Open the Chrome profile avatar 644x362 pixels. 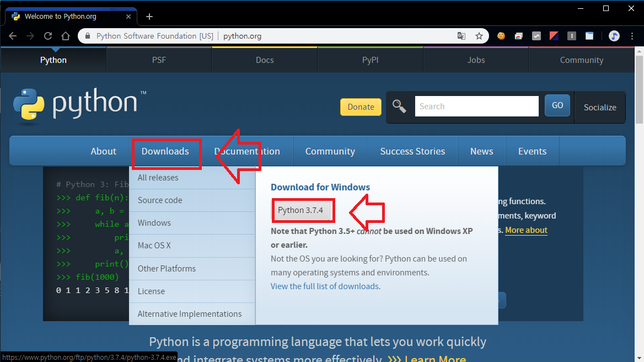(614, 36)
